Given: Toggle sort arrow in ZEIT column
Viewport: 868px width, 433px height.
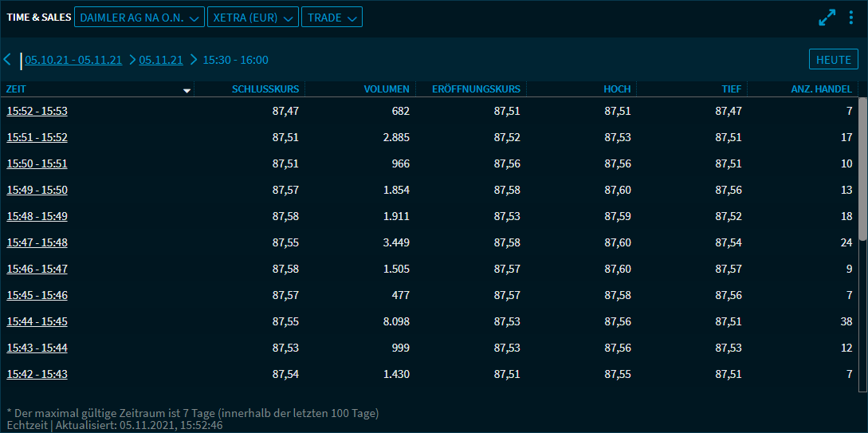Looking at the screenshot, I should (x=187, y=90).
